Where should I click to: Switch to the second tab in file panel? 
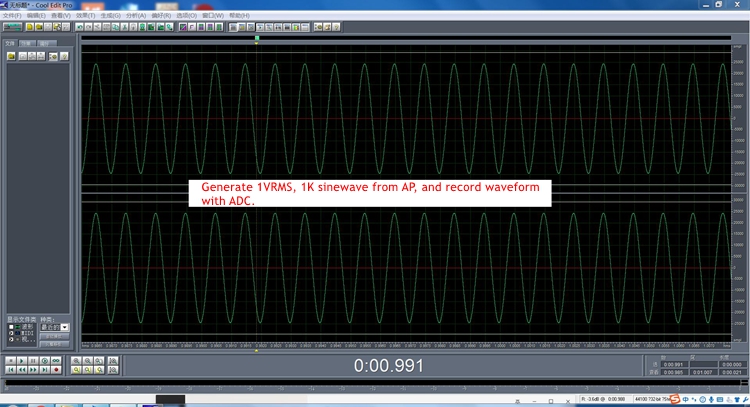28,44
